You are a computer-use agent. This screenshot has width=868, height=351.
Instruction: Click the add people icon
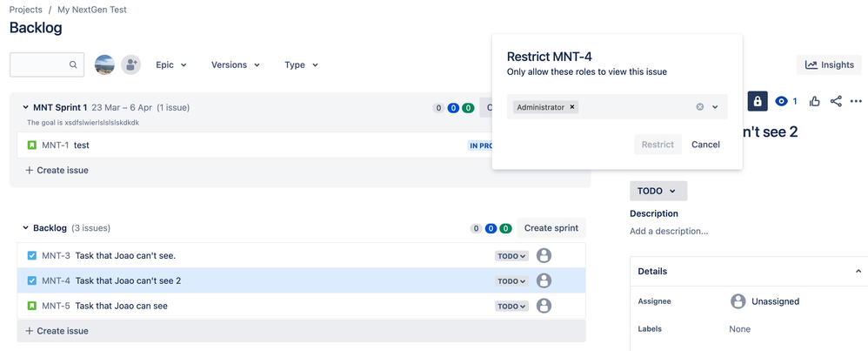click(131, 64)
